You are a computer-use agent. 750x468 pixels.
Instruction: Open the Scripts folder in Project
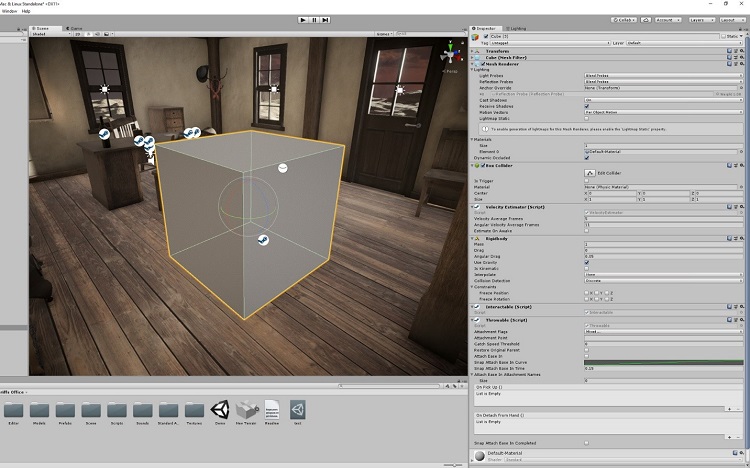click(117, 410)
